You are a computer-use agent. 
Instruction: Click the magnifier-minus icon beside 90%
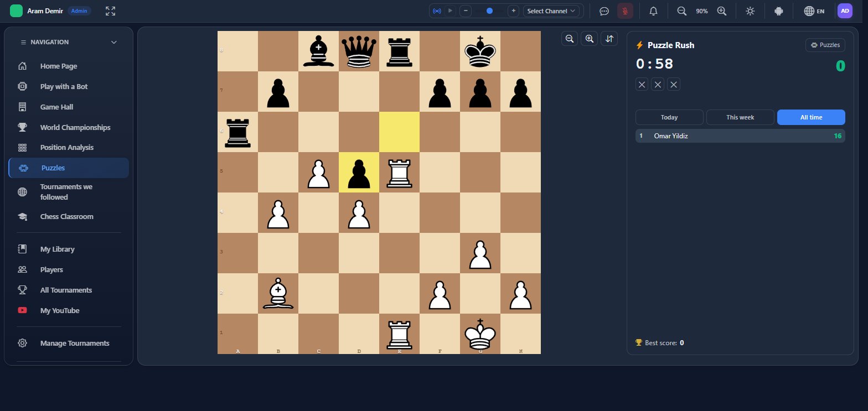[x=682, y=11]
